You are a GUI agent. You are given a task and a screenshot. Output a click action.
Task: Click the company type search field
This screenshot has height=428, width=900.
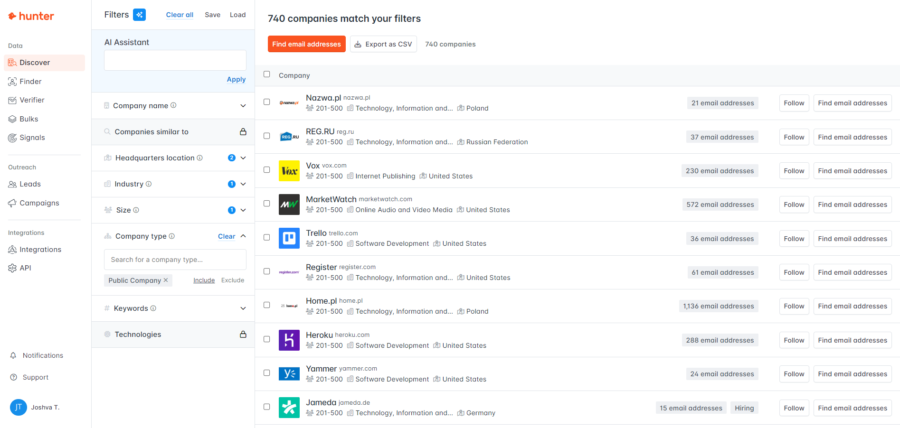coord(175,259)
